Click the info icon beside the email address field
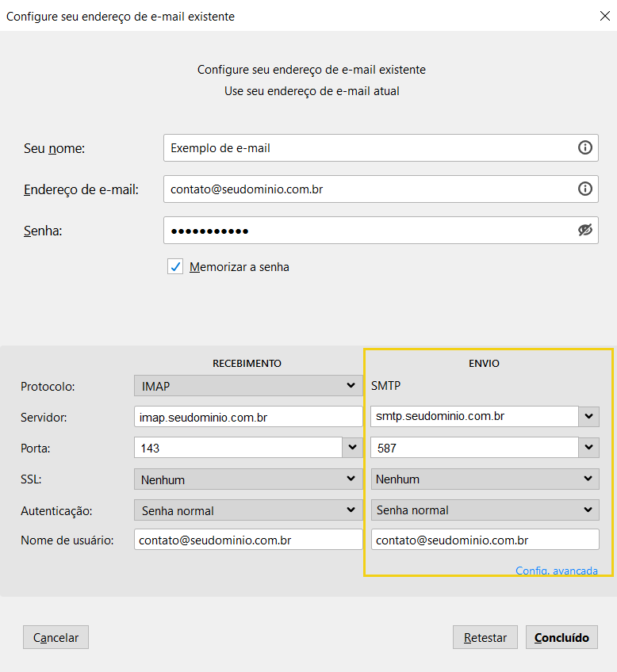Image resolution: width=617 pixels, height=672 pixels. (585, 189)
